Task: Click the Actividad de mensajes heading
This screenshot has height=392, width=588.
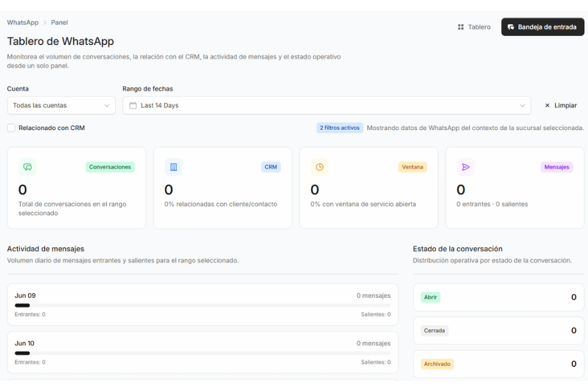Action: click(45, 249)
